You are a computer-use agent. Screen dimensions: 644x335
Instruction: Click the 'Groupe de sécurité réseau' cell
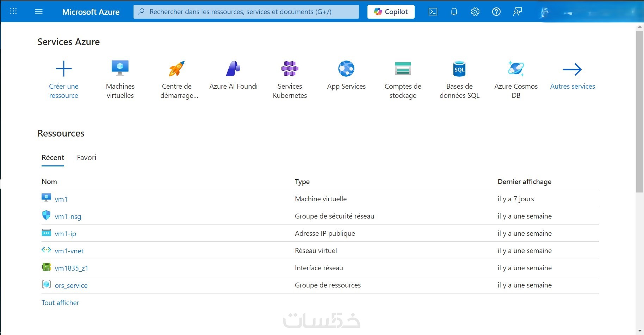click(x=334, y=216)
